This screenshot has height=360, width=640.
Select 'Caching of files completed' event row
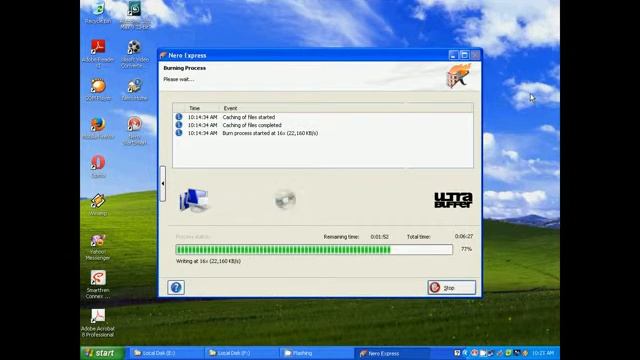tap(322, 125)
